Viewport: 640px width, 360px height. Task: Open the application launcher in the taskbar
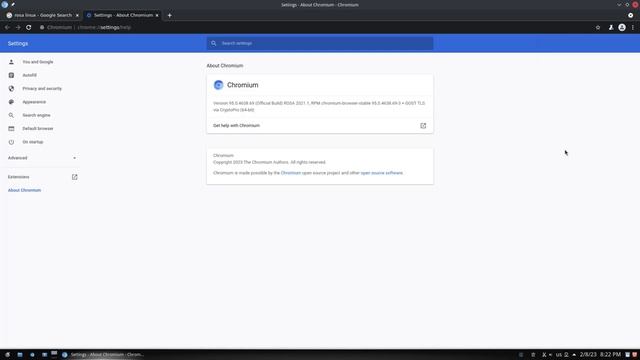click(7, 355)
